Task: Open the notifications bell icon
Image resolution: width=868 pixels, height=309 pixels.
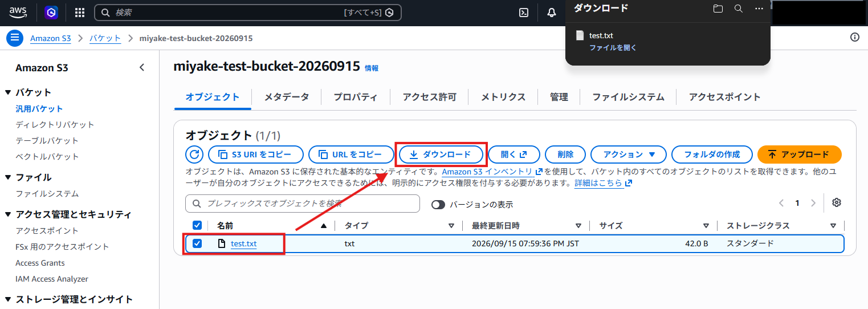Action: 551,13
